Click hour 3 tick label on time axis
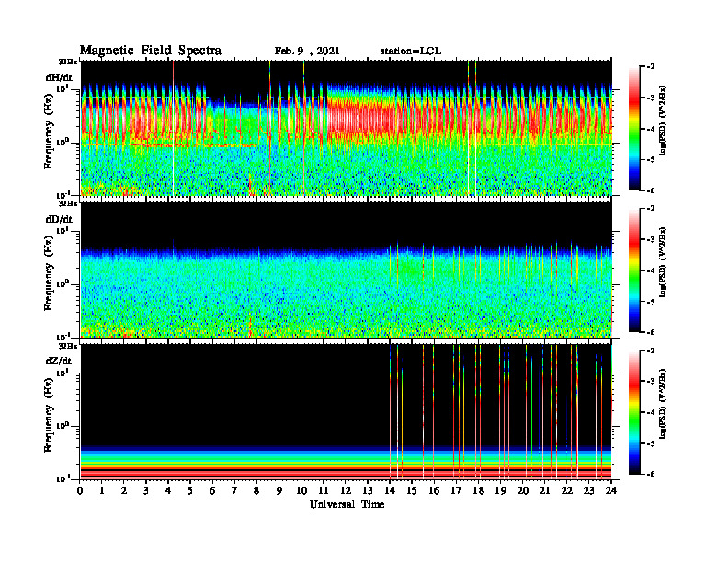 [x=146, y=491]
